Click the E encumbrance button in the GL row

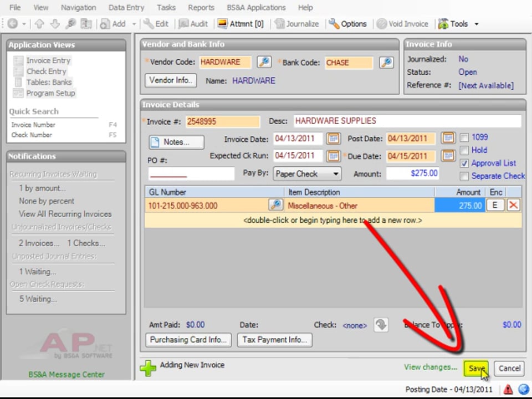(495, 205)
